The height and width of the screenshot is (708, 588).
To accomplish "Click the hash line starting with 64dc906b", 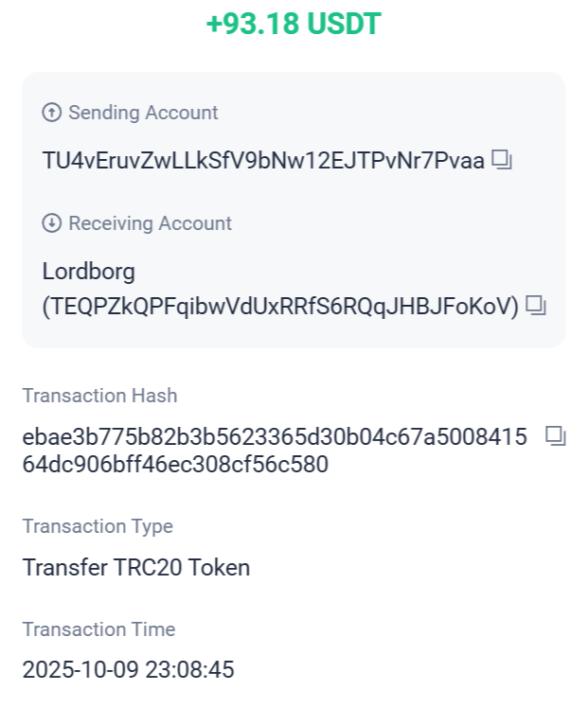I will 175,465.
